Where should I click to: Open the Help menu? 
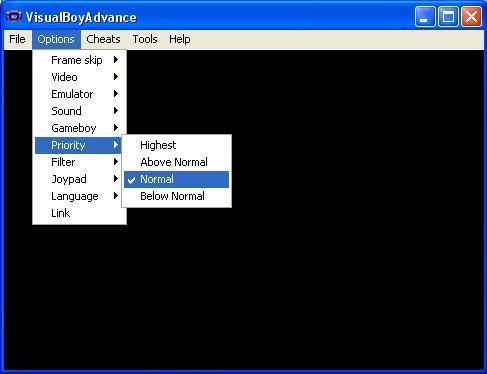coord(180,39)
